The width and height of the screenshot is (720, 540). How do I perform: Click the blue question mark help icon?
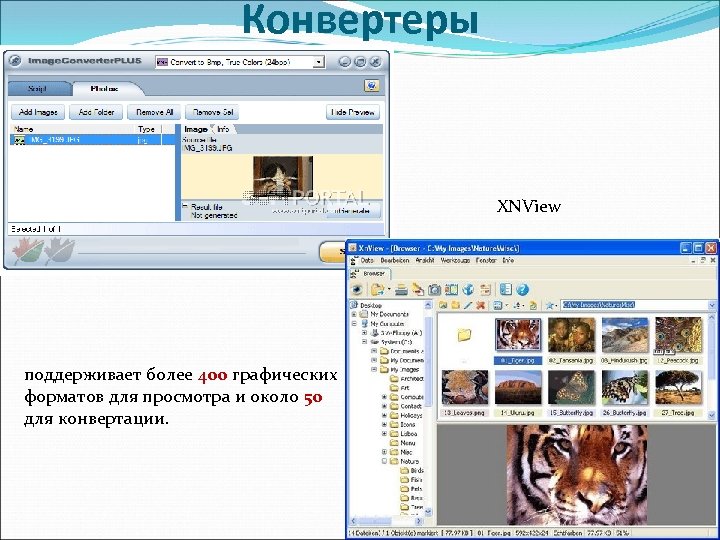click(x=523, y=290)
